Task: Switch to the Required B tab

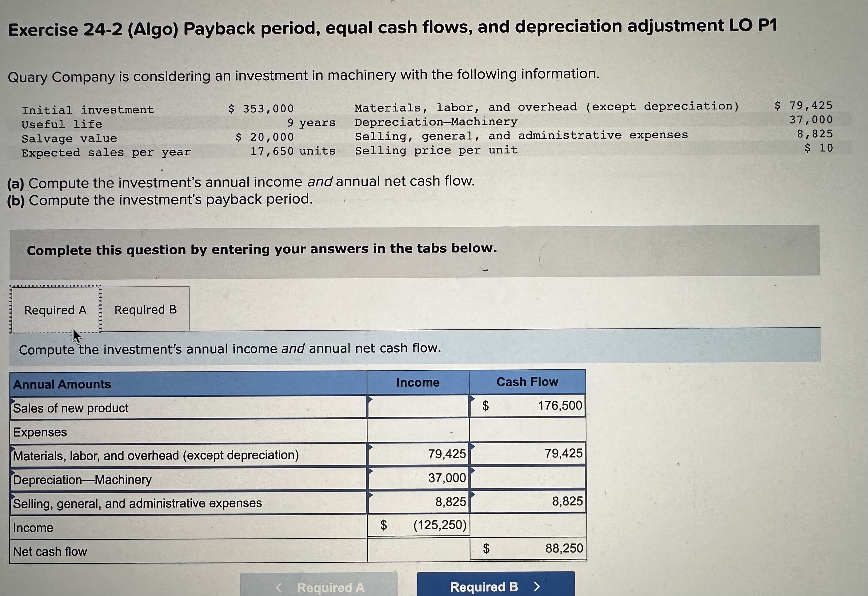Action: 145,310
